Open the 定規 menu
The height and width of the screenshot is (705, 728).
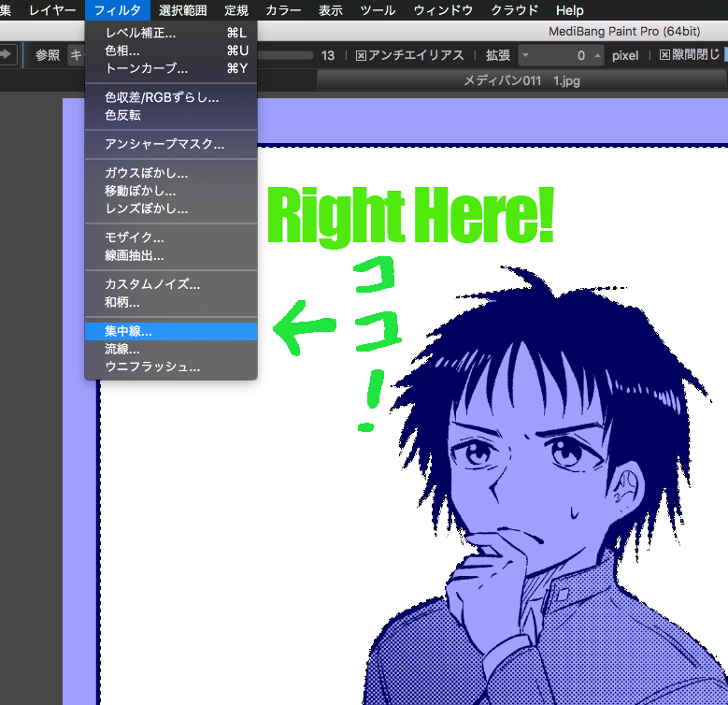(236, 10)
